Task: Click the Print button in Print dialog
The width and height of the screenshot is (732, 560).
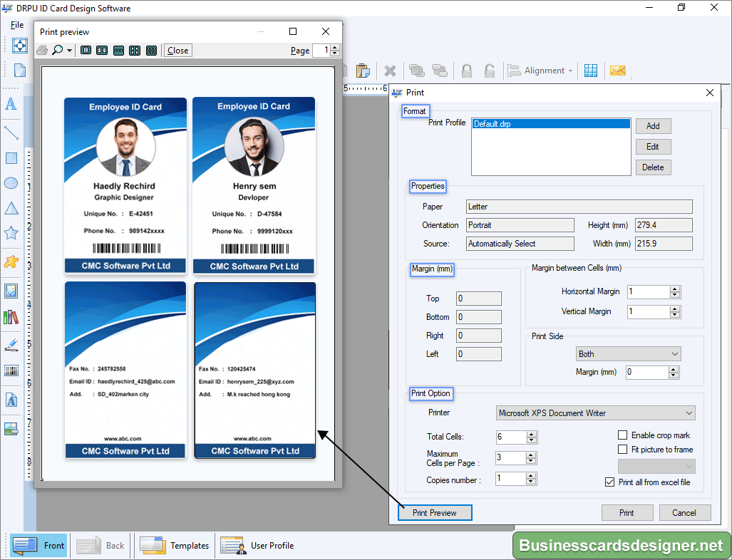Action: [627, 512]
